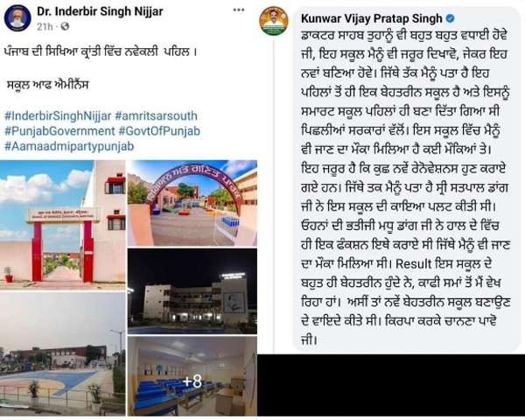Open Kunwar Vijay Pratap Singh's avatar
This screenshot has width=525, height=420.
[274, 20]
